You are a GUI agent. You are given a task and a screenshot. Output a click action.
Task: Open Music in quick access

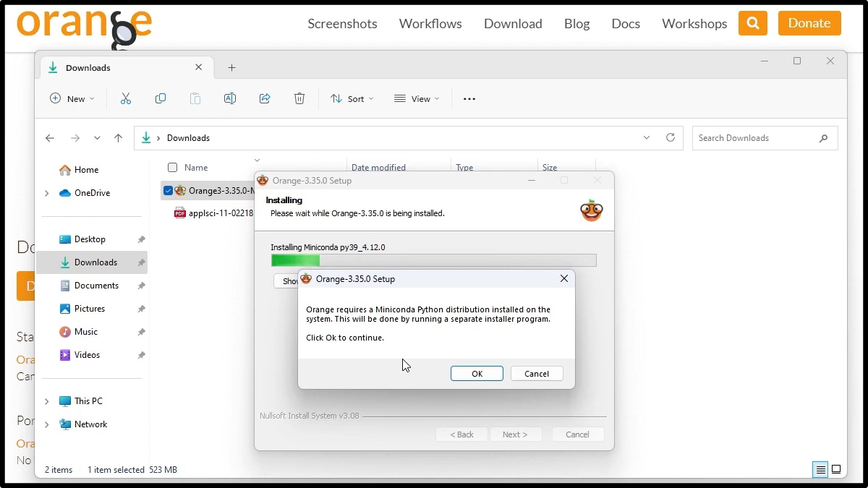coord(85,332)
